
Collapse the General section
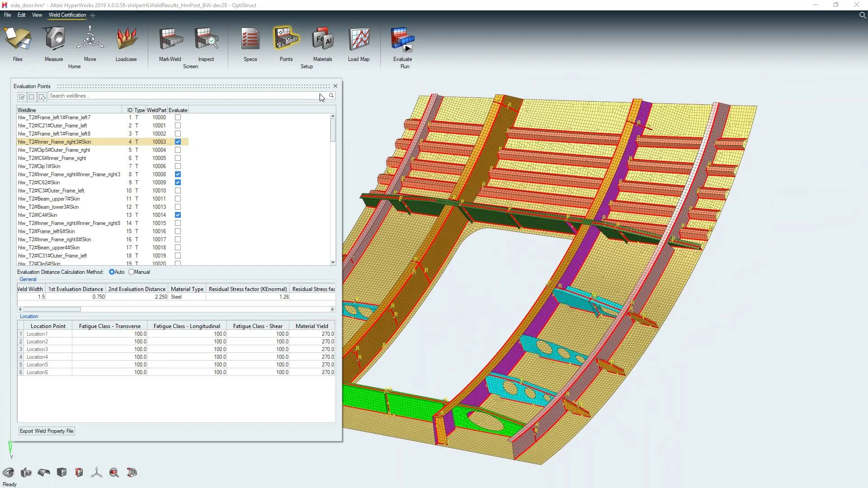click(28, 279)
